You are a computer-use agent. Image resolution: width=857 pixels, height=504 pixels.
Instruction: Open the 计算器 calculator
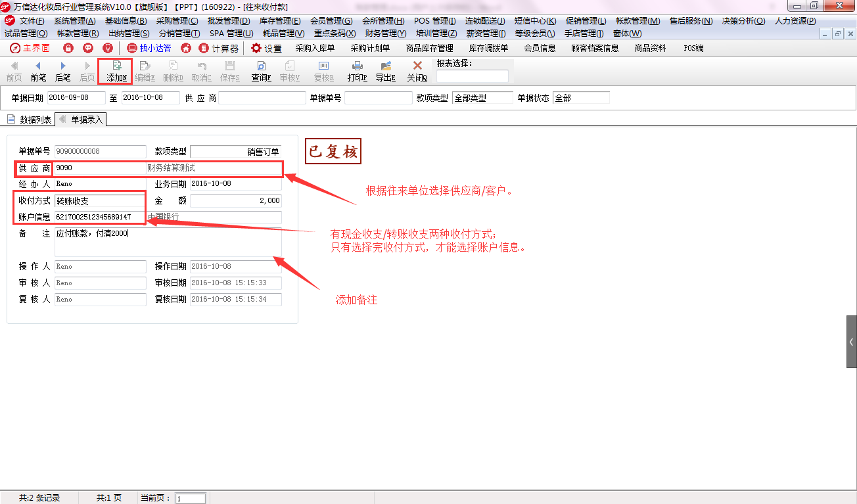tap(219, 48)
